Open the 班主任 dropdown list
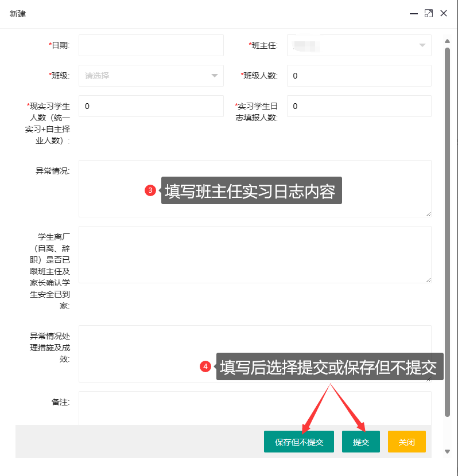This screenshot has height=476, width=458. click(359, 45)
